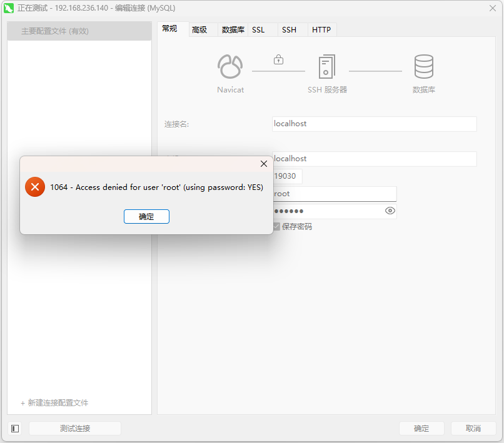Viewport: 504px width, 443px height.
Task: Click the Navicat logo icon
Action: pos(230,67)
